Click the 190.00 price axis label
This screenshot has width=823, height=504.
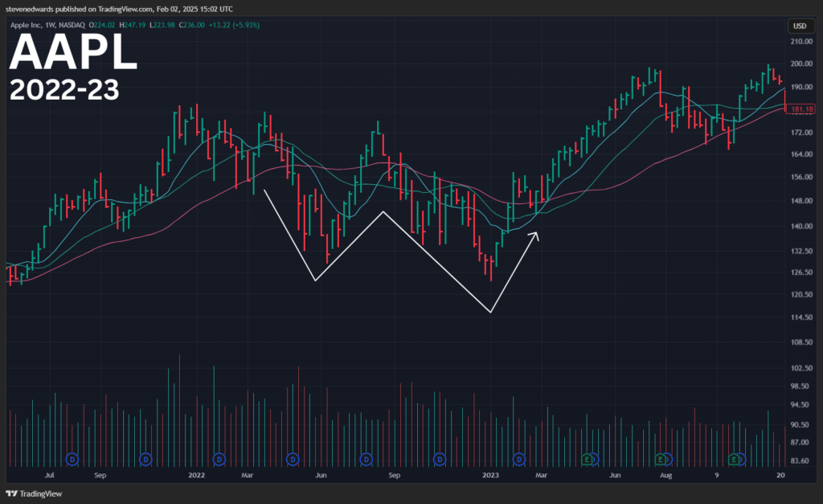pos(801,87)
